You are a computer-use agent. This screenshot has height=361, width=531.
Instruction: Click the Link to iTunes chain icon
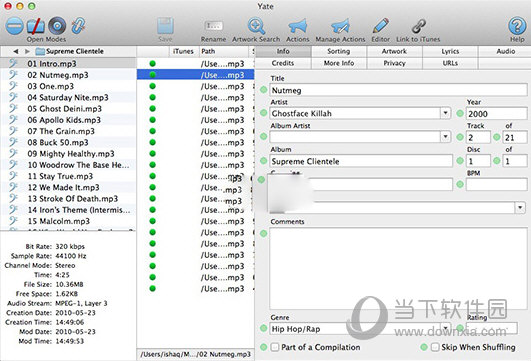tap(419, 26)
